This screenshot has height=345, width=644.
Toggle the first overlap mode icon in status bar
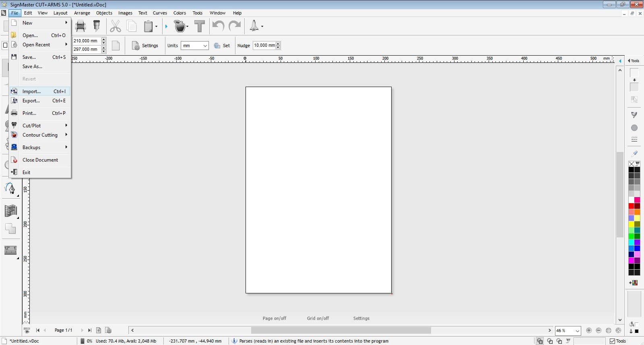click(540, 341)
